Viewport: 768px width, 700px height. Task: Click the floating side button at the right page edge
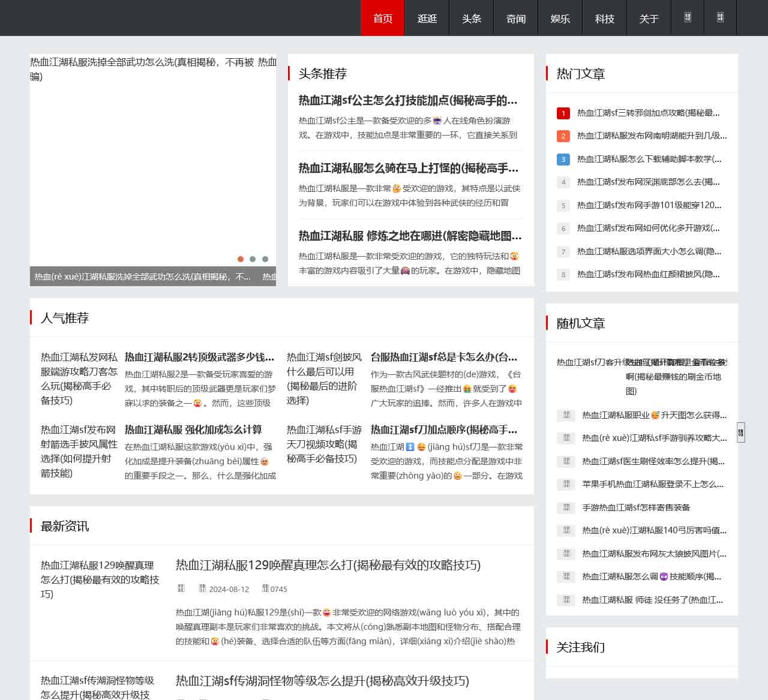pyautogui.click(x=741, y=432)
